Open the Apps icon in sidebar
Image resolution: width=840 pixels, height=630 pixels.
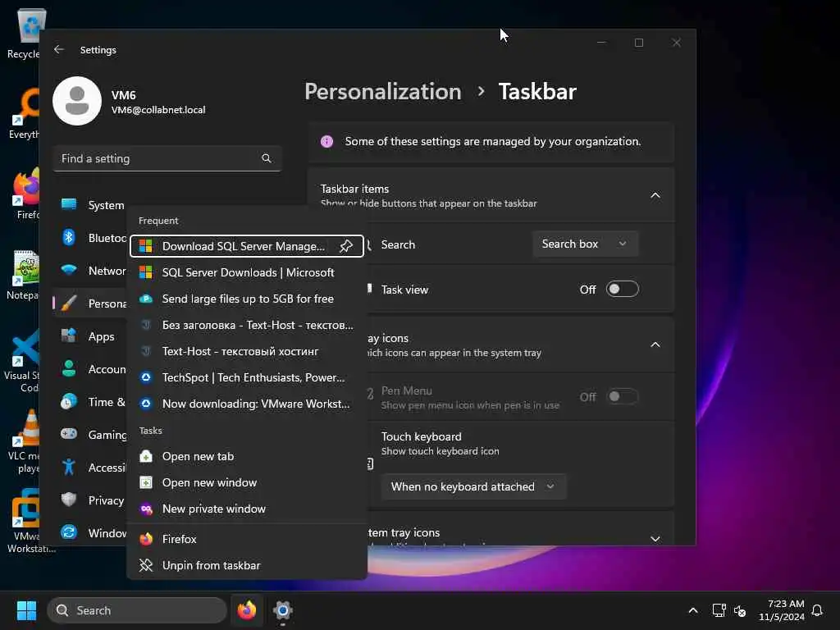click(x=69, y=336)
